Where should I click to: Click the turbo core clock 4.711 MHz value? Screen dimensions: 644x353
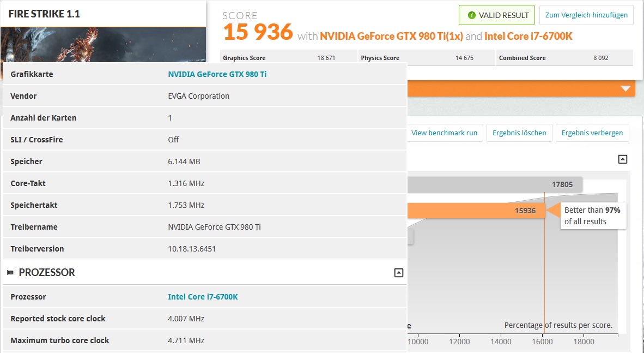point(186,340)
